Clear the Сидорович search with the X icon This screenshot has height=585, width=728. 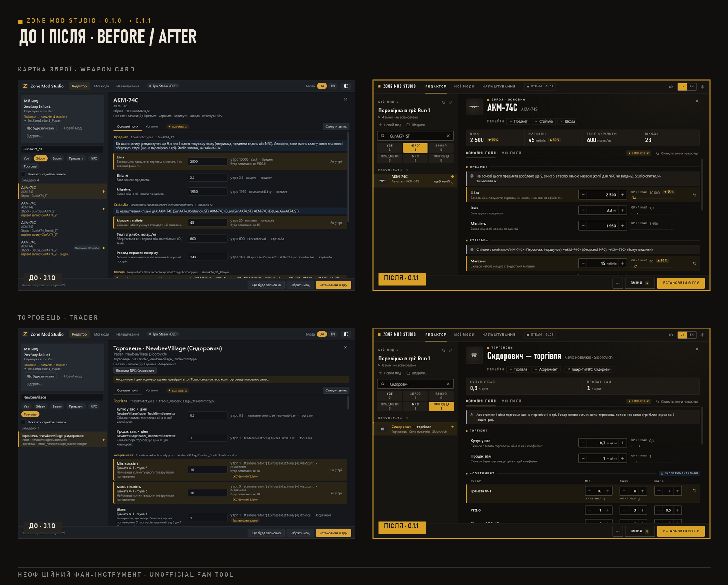(x=448, y=384)
